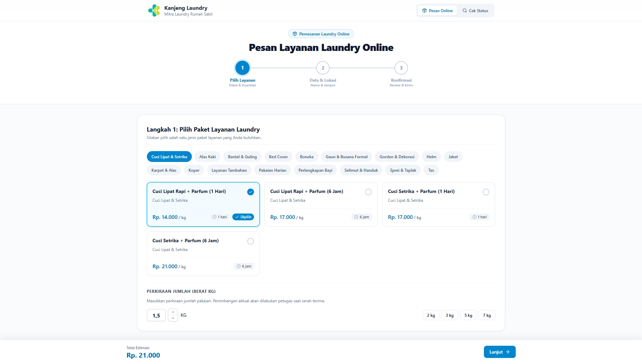The image size is (642, 364).
Task: Set weight with the 7 kg preset
Action: tap(487, 315)
